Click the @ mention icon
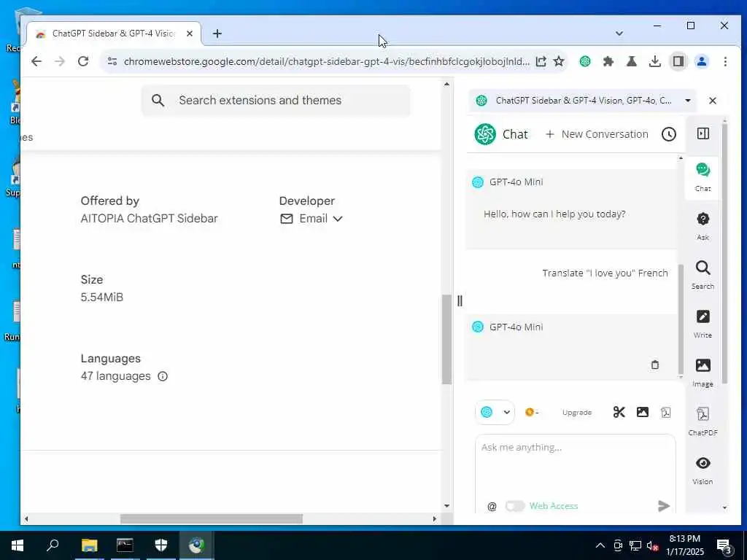This screenshot has height=560, width=747. pos(492,506)
